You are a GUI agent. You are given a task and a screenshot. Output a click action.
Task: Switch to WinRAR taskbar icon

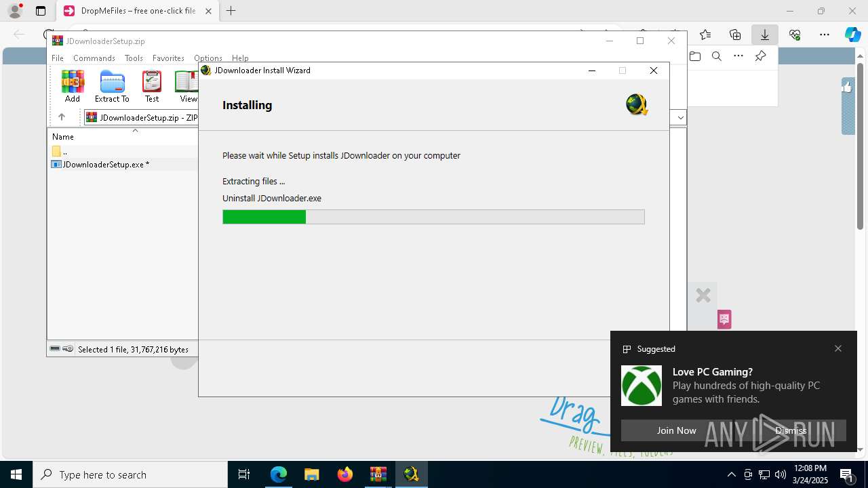378,474
